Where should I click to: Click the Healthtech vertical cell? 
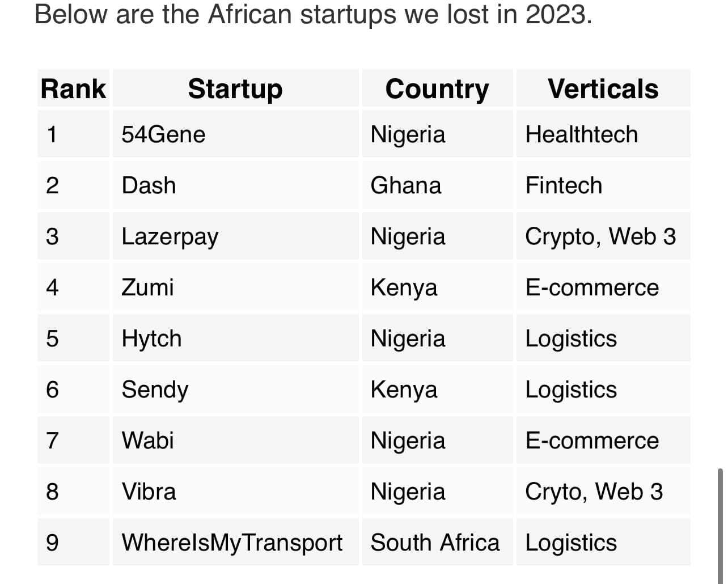click(603, 134)
